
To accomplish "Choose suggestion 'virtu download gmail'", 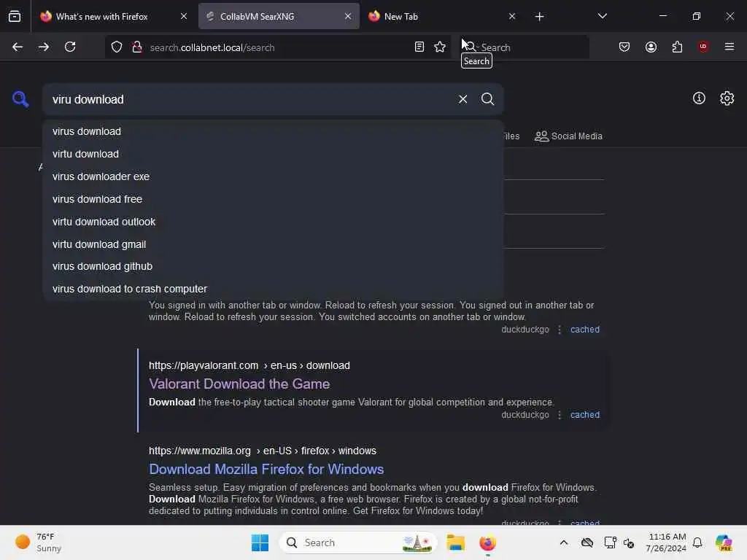I will pos(273,244).
